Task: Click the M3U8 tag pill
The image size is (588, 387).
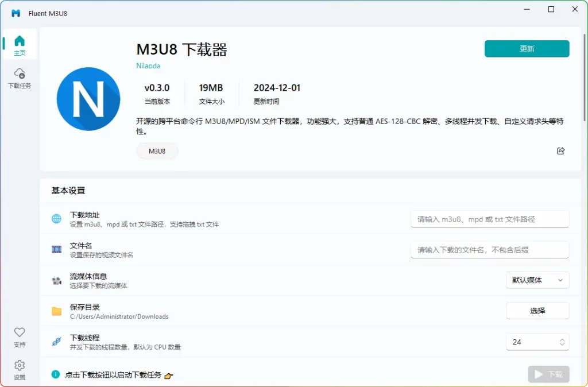Action: click(x=157, y=151)
